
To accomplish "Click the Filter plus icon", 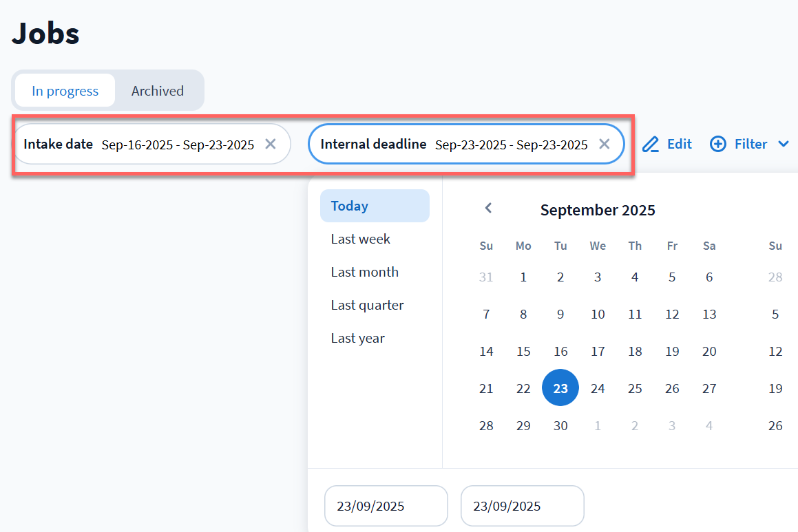I will pos(718,144).
